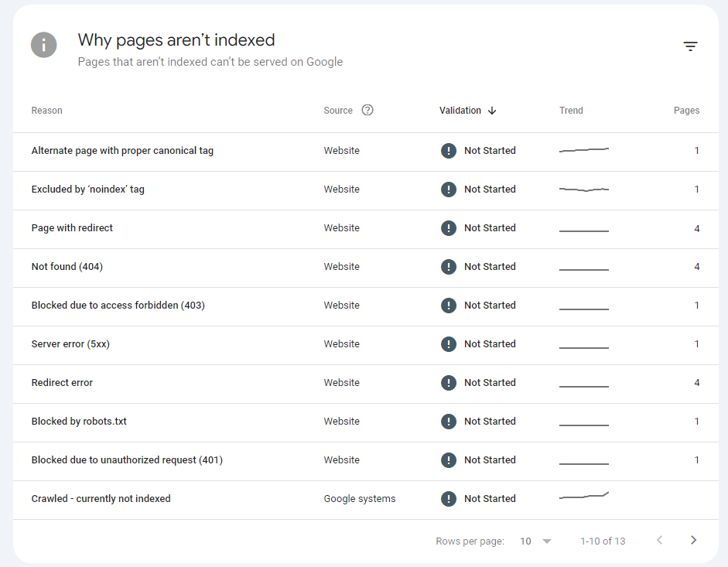728x567 pixels.
Task: Open 'Server error (5xx)' reason
Action: (70, 344)
